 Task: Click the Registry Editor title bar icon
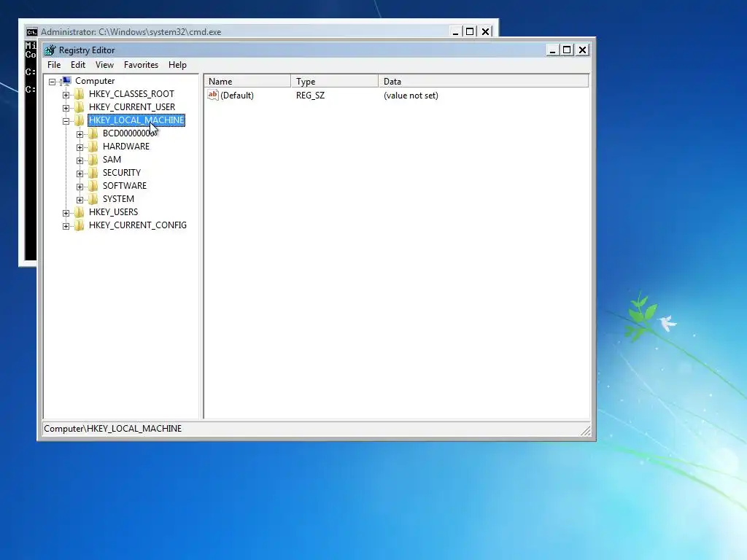pos(50,50)
